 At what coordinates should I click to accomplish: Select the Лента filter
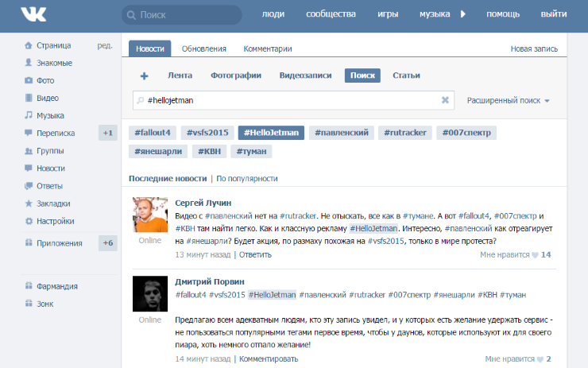click(180, 76)
